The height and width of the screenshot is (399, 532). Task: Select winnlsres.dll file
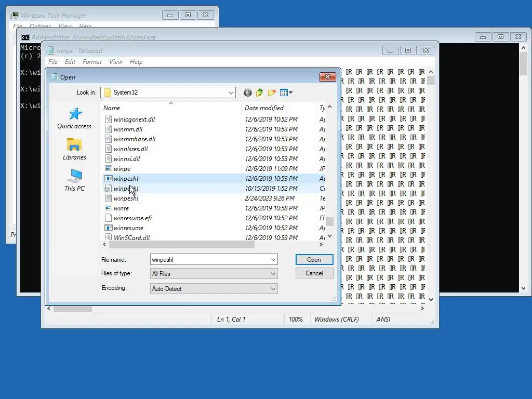[x=130, y=149]
